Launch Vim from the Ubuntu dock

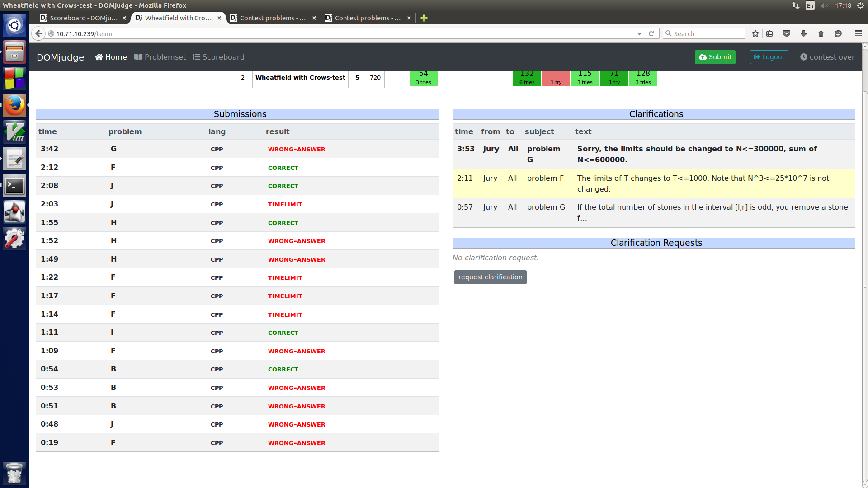(14, 132)
